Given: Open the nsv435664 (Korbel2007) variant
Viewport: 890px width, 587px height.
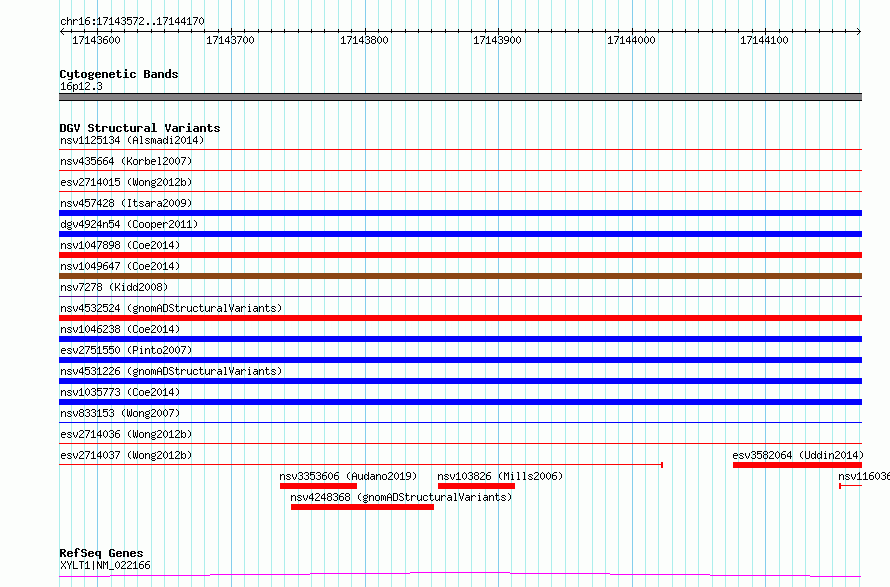Looking at the screenshot, I should pos(126,161).
